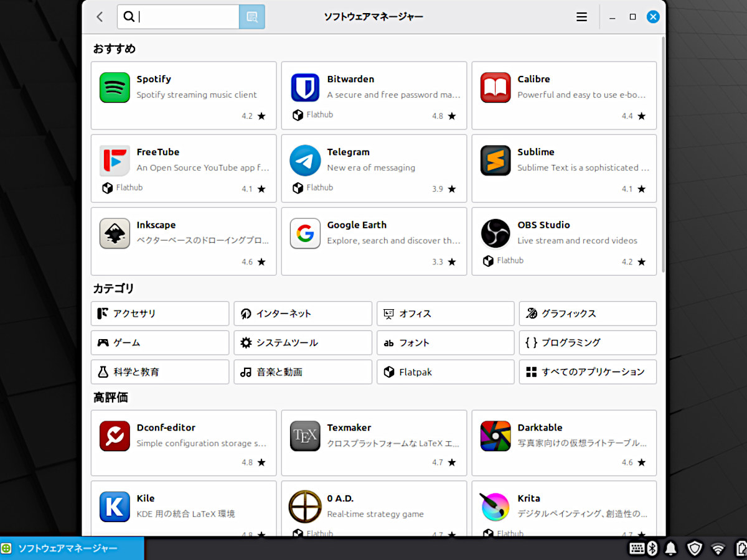
Task: Browse the ゲーム category
Action: pyautogui.click(x=160, y=343)
